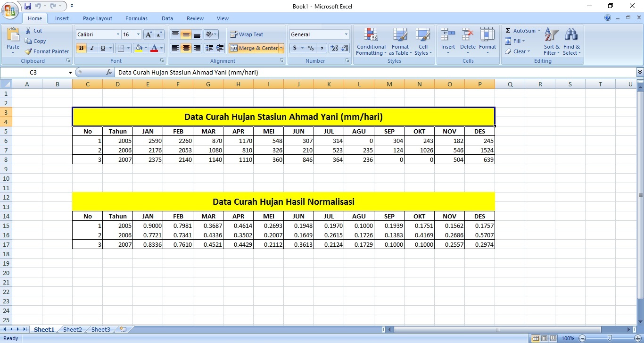Click the yellow Fill Color bucket

click(138, 48)
